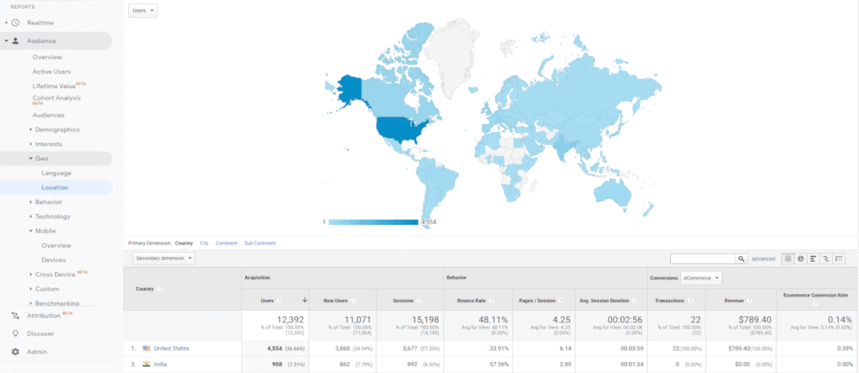The height and width of the screenshot is (373, 859).
Task: Switch to the pivot table view icon
Action: tap(838, 259)
